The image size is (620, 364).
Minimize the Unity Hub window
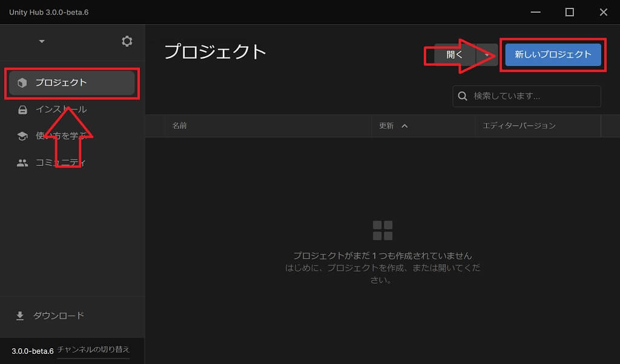pos(535,12)
